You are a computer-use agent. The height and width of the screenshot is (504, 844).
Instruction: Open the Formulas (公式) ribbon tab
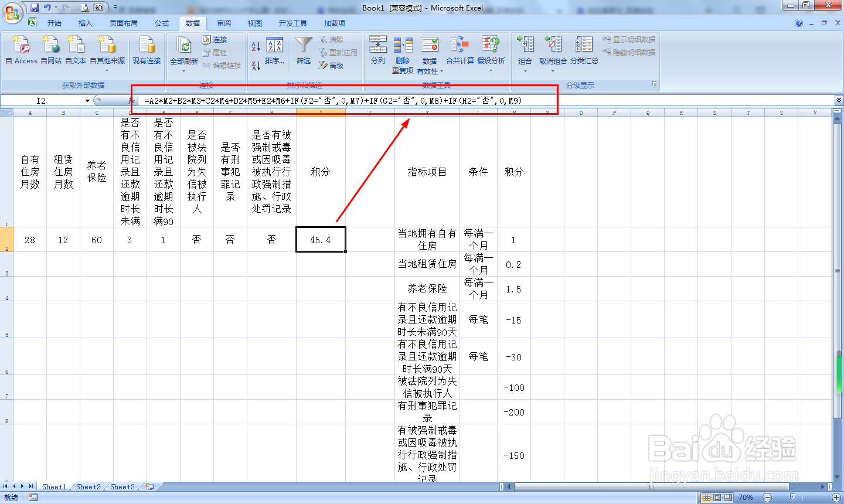(162, 23)
